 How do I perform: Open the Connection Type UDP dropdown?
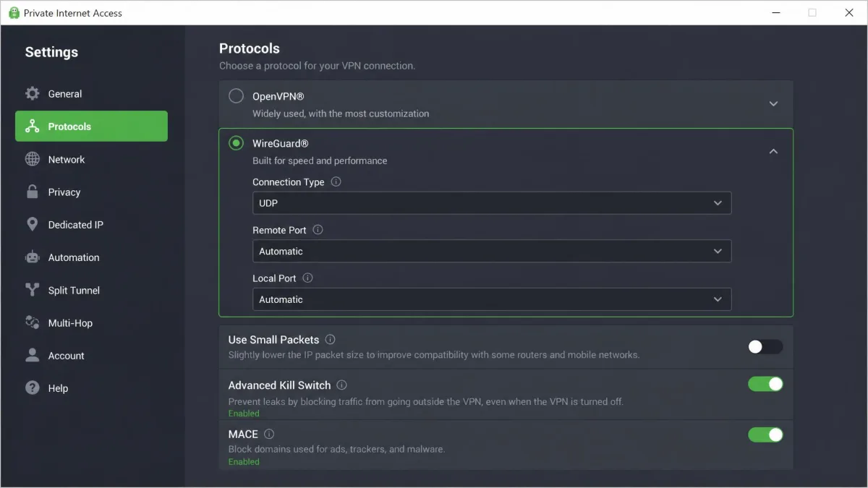[x=492, y=203]
